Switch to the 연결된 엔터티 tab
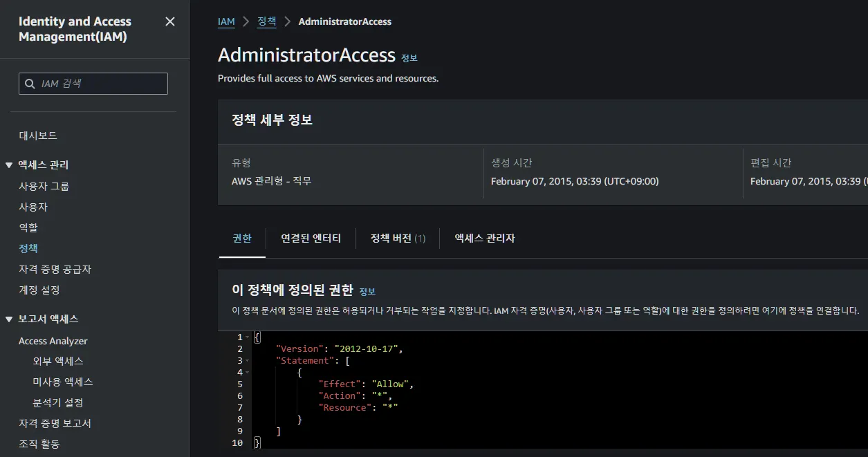 311,238
